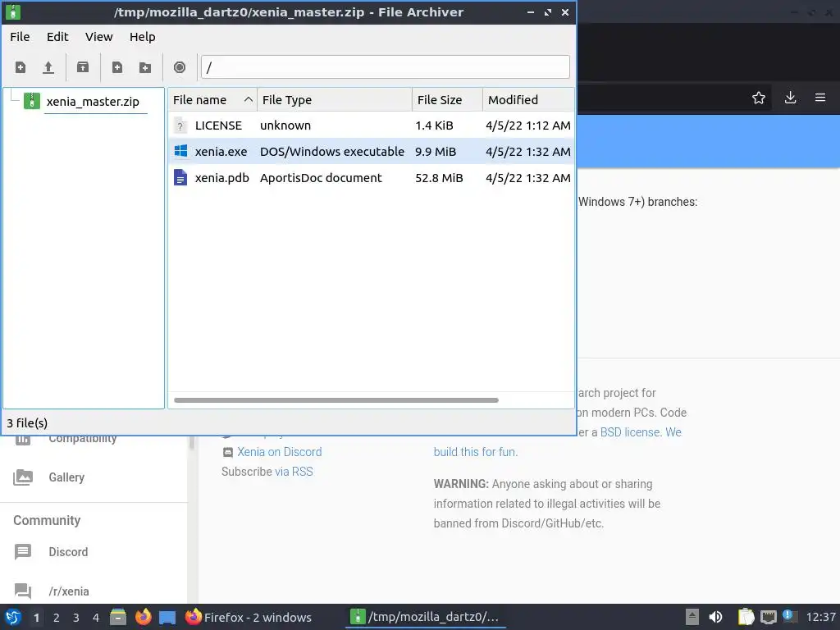Click the Discord chat sidebar icon
Viewport: 840px width, 630px height.
coord(23,551)
